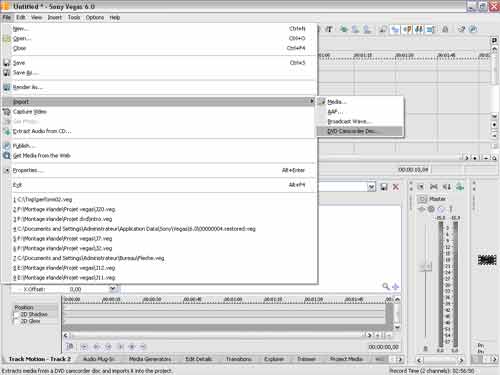Click the Open folder icon in File menu
The image size is (500, 375).
[x=7, y=39]
